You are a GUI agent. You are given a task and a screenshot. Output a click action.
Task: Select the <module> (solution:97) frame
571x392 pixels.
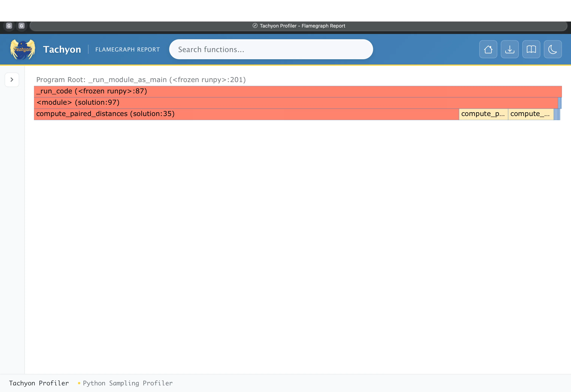tap(296, 103)
